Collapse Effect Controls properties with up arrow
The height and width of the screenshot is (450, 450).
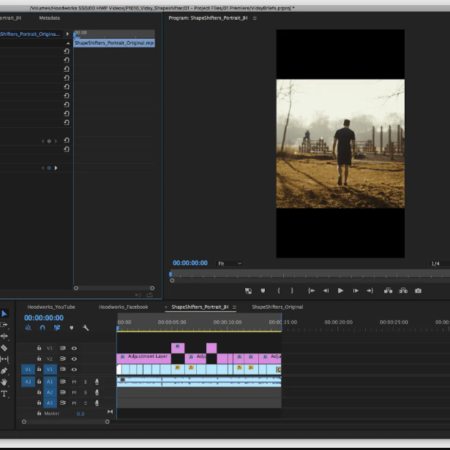pos(68,43)
